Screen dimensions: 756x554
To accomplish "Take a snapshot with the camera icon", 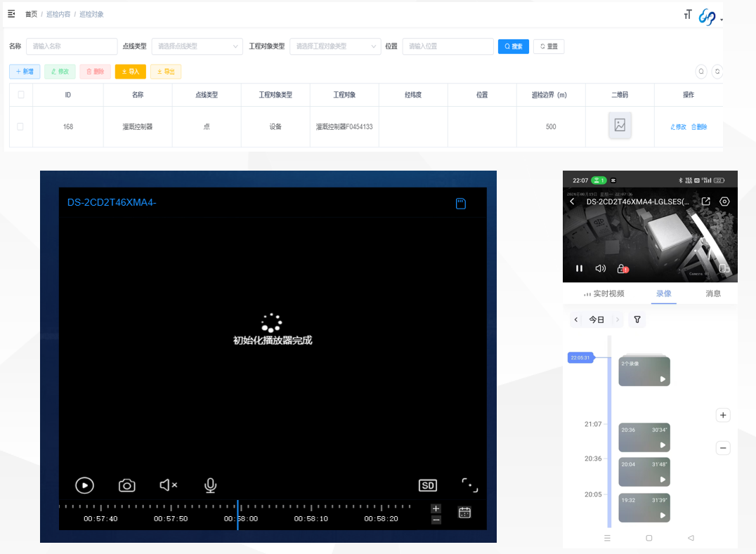I will tap(126, 485).
